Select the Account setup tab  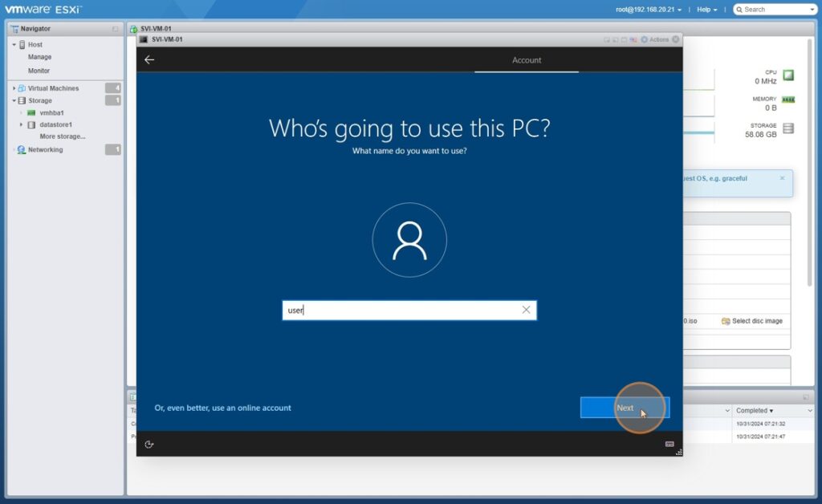[527, 60]
